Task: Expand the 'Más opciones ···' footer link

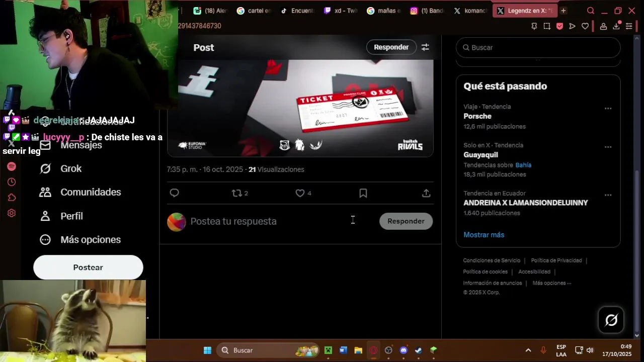Action: click(x=552, y=283)
